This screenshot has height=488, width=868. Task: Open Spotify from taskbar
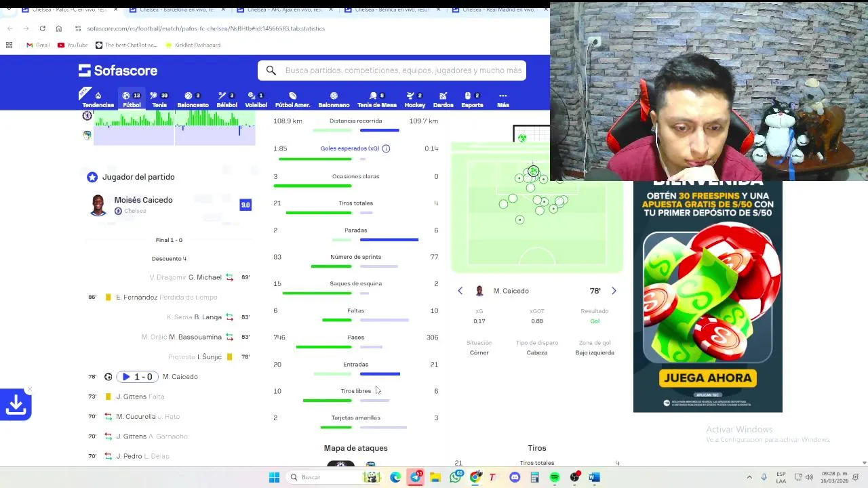[x=555, y=477]
